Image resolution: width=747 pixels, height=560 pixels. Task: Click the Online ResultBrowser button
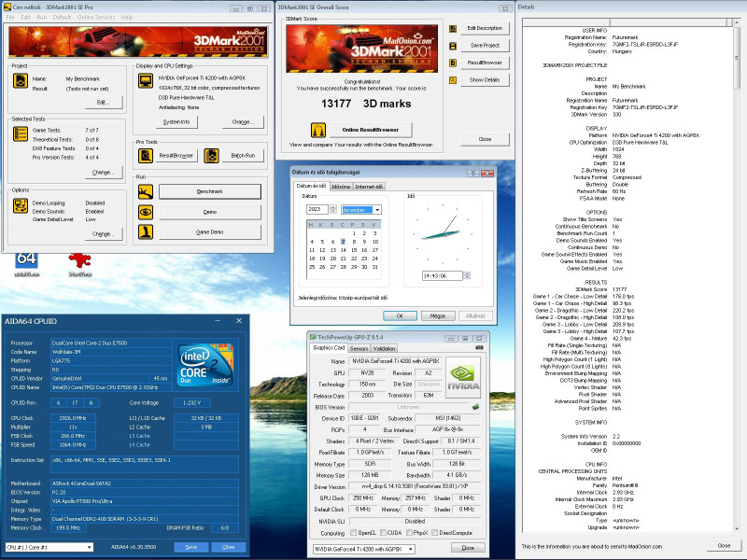(x=370, y=130)
